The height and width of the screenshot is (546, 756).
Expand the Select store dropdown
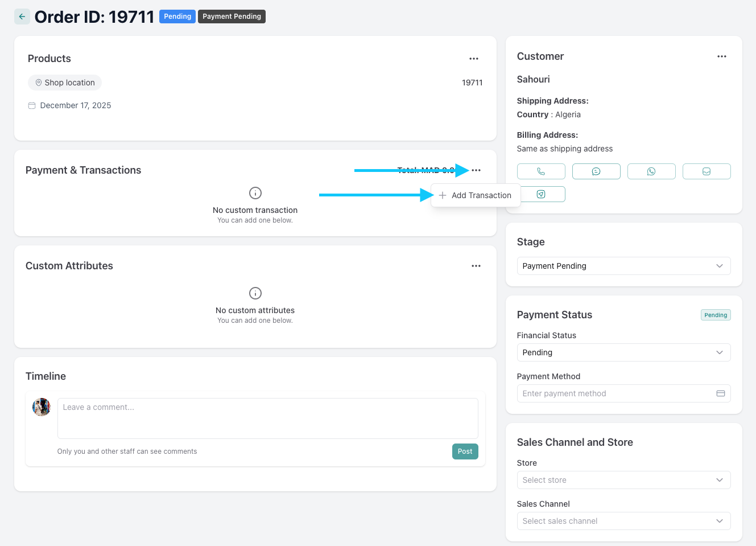623,480
